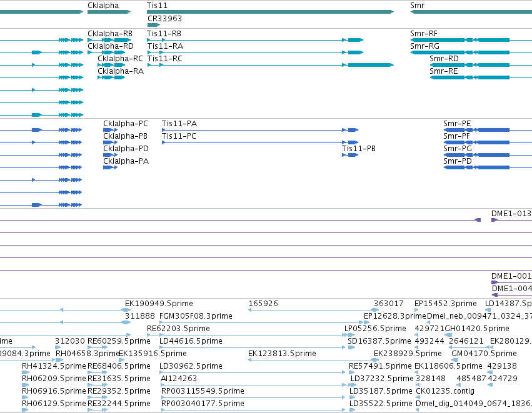Select the Tis11-PC protein label
Screen dimensions: 532x413
pos(179,136)
